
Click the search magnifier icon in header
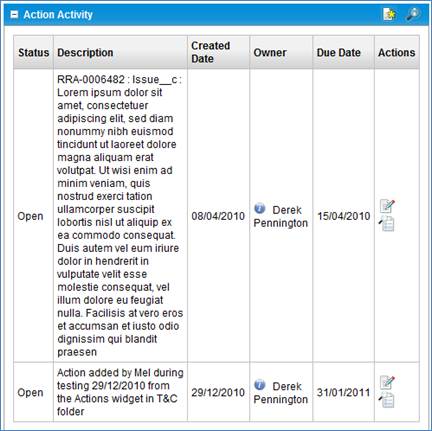click(x=413, y=14)
